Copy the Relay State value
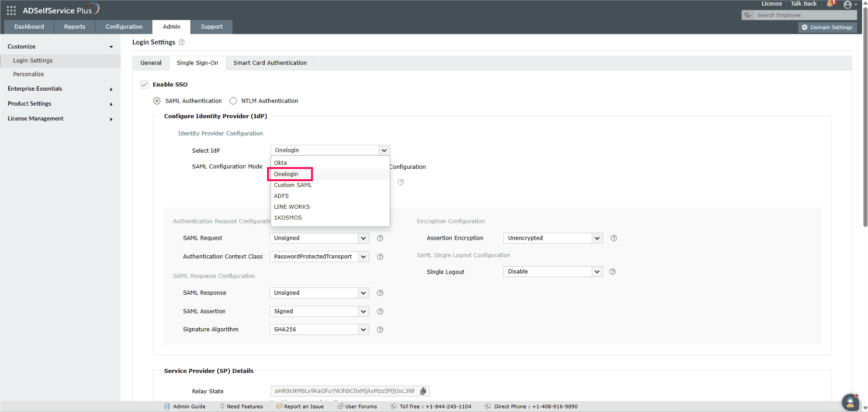This screenshot has height=412, width=868. (423, 391)
